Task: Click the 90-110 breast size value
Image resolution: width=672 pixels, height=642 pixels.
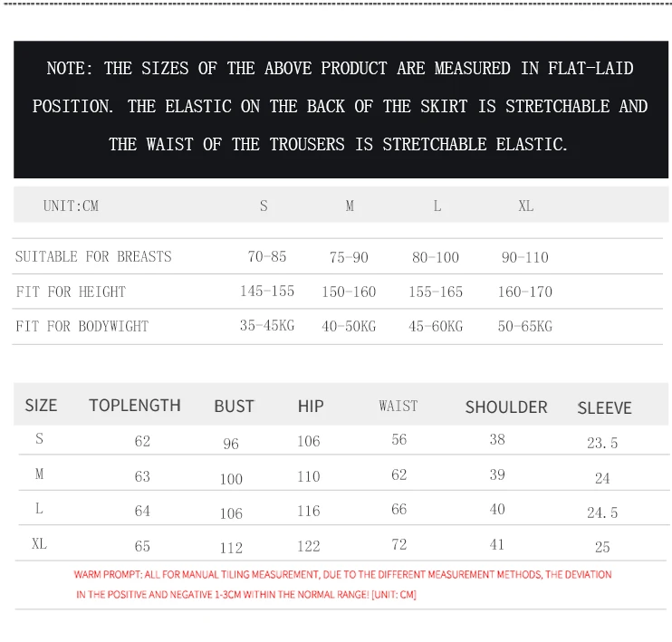Action: tap(525, 257)
